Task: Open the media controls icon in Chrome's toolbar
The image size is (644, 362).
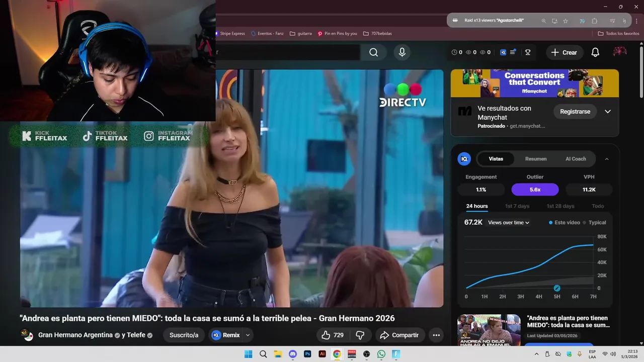Action: 612,21
